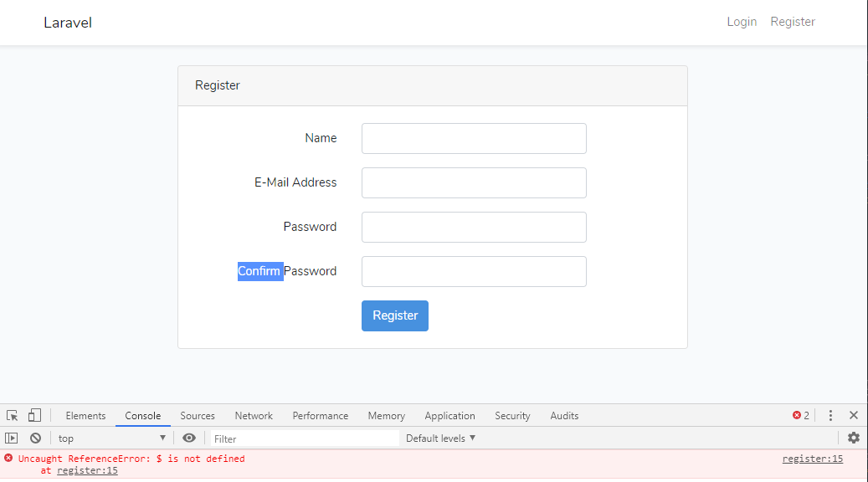Click the E-Mail Address input field
This screenshot has width=868, height=482.
474,183
